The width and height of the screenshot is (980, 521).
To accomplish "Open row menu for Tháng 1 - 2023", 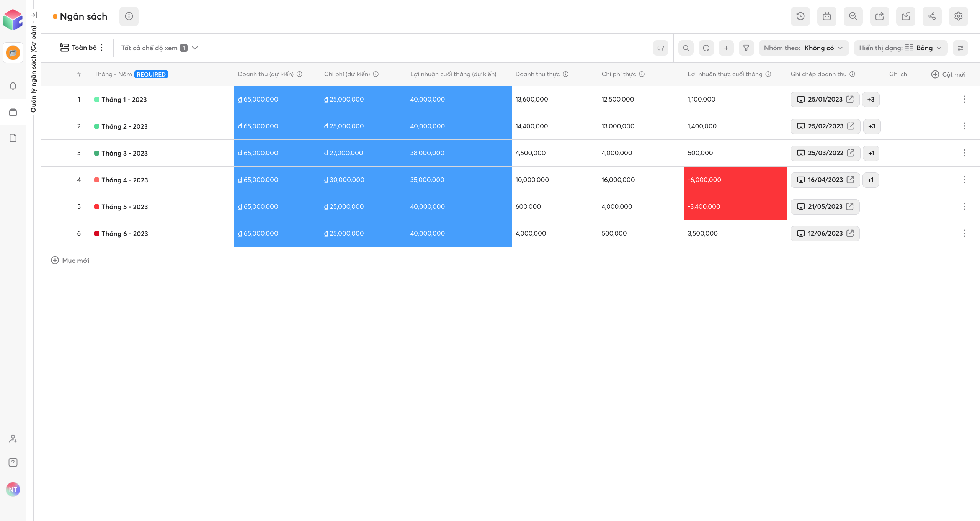I will click(x=965, y=99).
